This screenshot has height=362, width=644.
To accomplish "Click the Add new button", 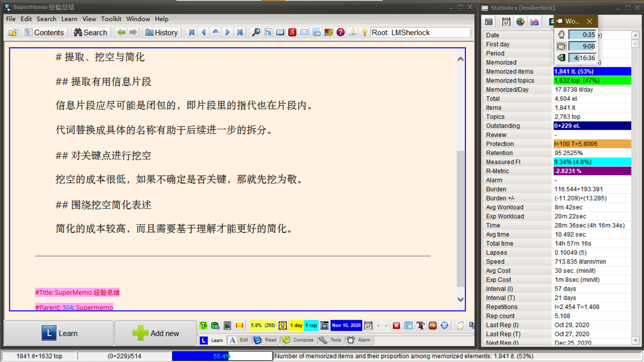I will click(x=156, y=333).
